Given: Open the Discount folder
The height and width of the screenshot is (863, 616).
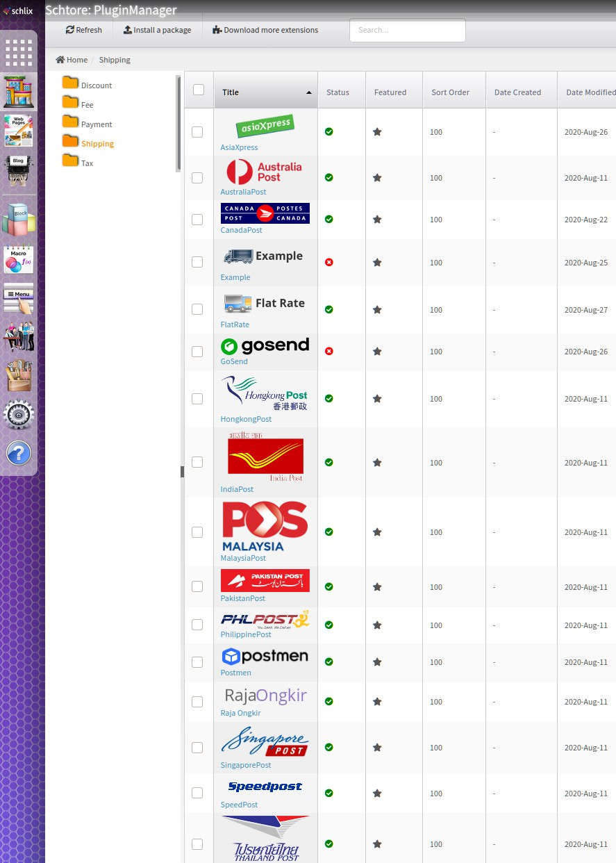Looking at the screenshot, I should pos(87,84).
